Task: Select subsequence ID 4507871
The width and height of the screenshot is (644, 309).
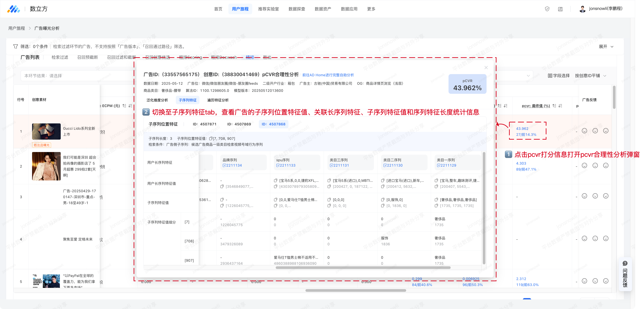Action: 204,124
